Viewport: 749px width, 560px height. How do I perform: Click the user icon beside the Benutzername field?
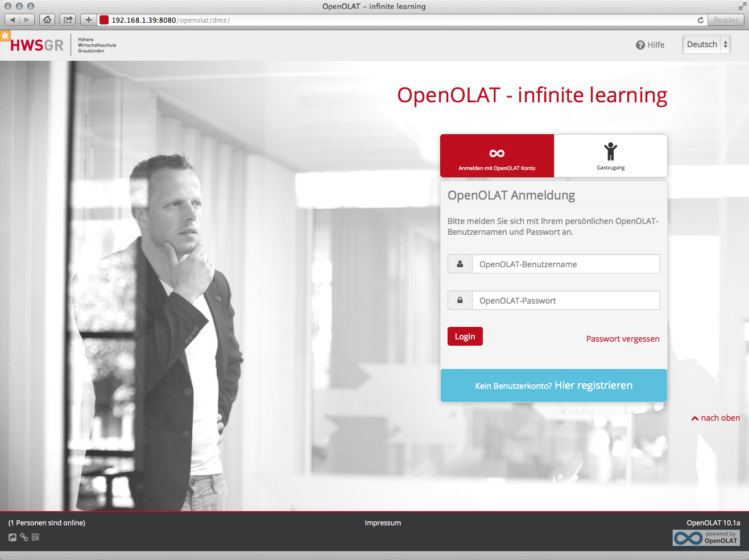click(460, 264)
